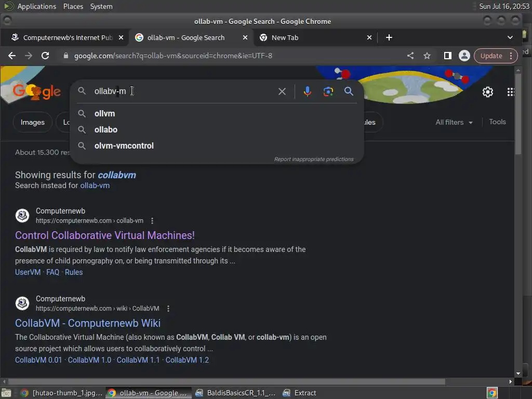
Task: Expand the All filters dropdown
Action: 454,122
